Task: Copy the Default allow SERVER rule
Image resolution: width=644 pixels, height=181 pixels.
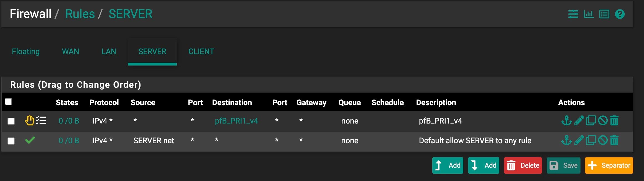Action: pyautogui.click(x=591, y=140)
